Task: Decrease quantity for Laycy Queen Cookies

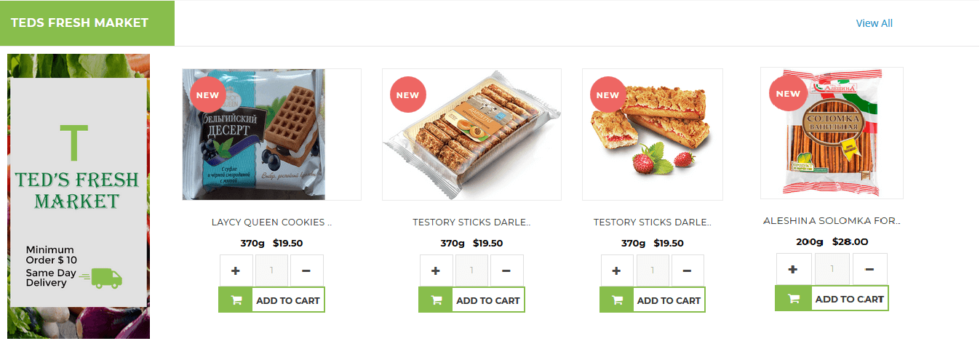Action: [x=306, y=270]
